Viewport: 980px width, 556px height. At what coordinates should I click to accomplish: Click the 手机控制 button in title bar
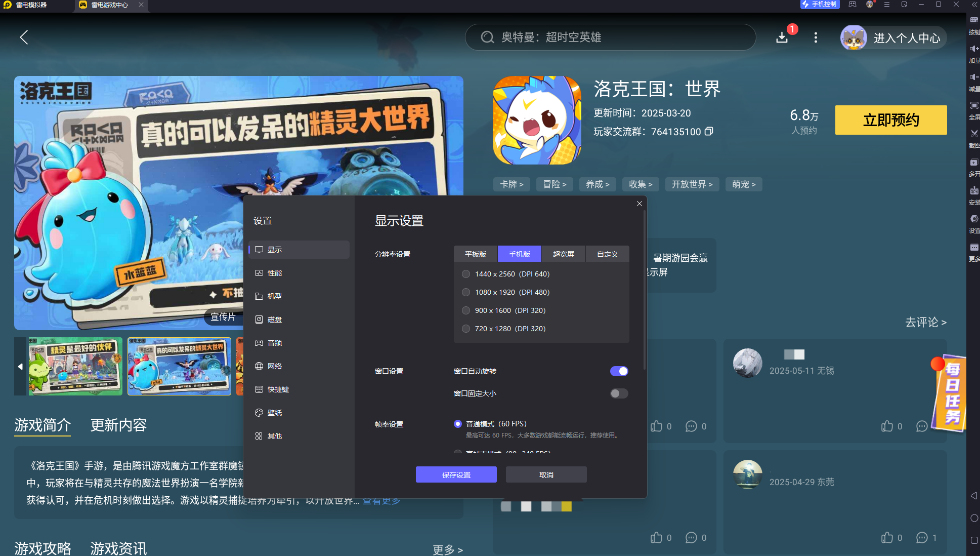pos(820,4)
